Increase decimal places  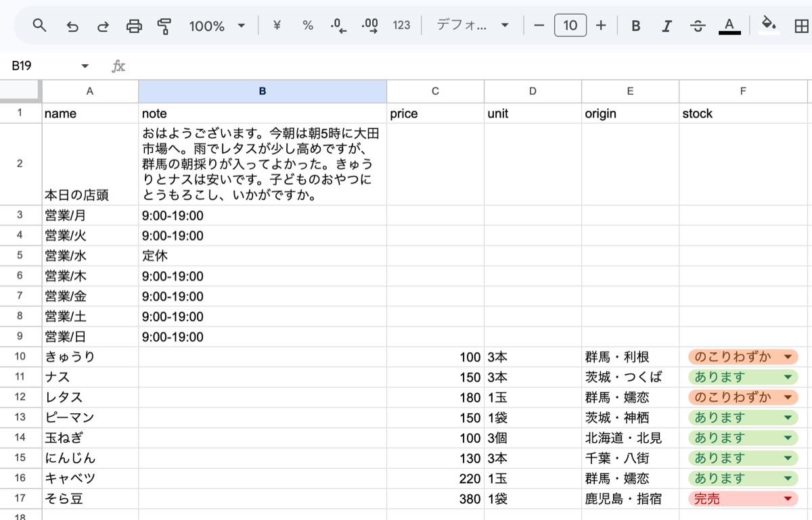369,26
